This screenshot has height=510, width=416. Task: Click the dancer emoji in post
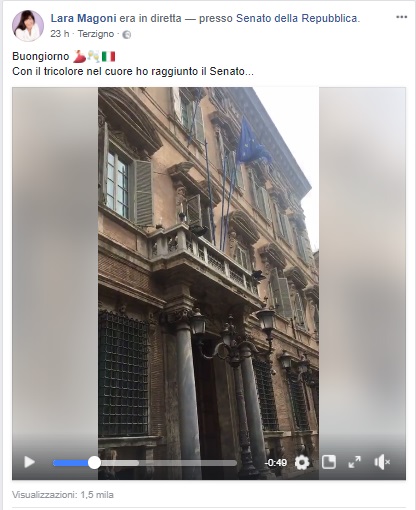click(79, 56)
